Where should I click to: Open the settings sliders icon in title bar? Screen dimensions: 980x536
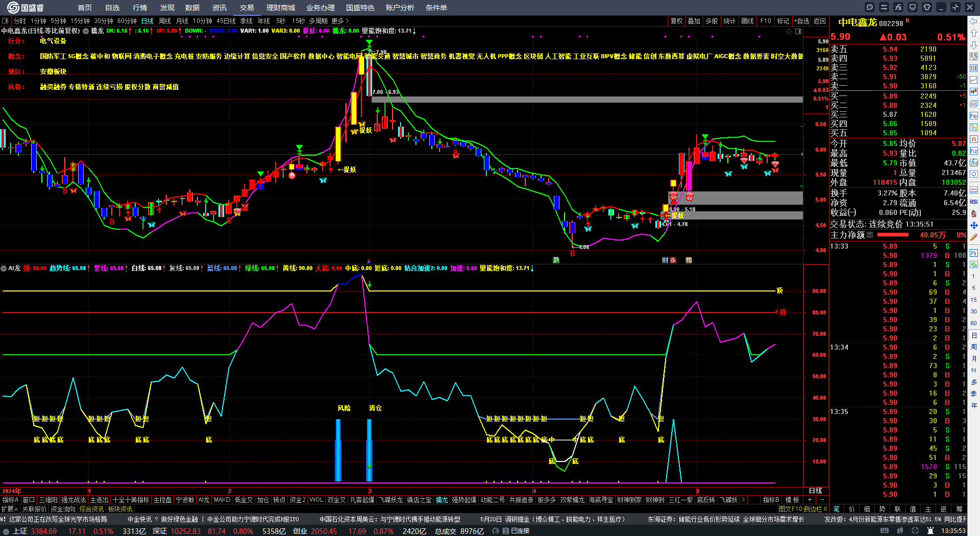point(884,7)
